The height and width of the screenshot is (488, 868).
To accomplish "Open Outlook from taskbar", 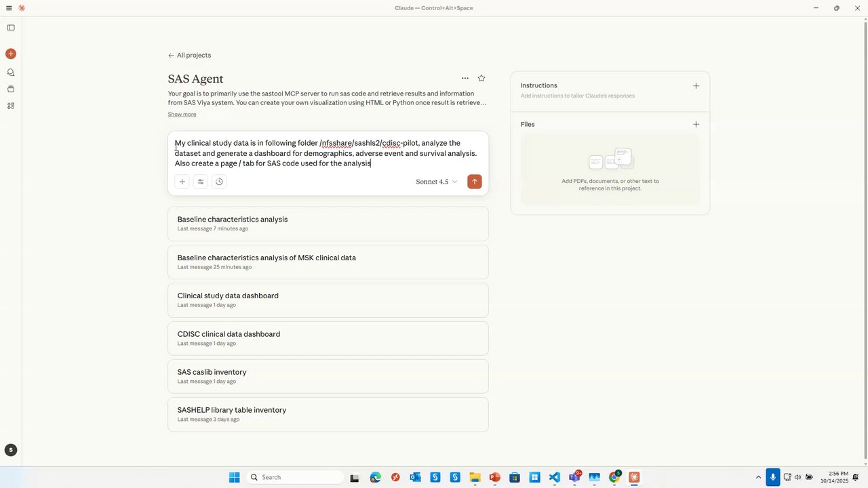I will [x=415, y=477].
